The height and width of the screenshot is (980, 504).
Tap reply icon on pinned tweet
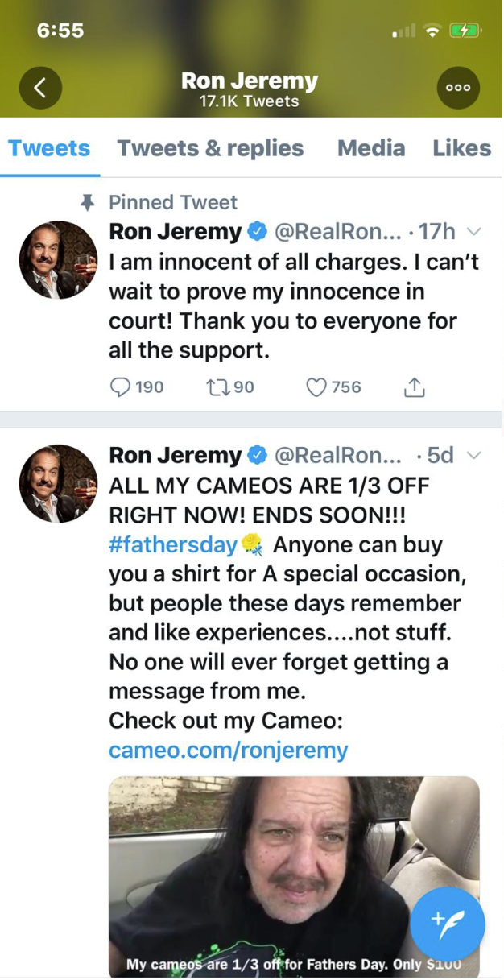[x=120, y=387]
